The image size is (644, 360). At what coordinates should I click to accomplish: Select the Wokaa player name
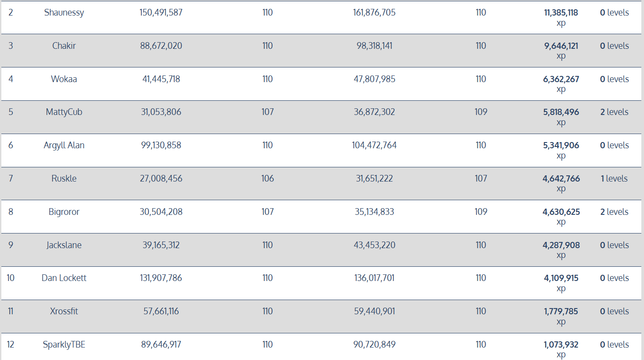[x=64, y=79]
